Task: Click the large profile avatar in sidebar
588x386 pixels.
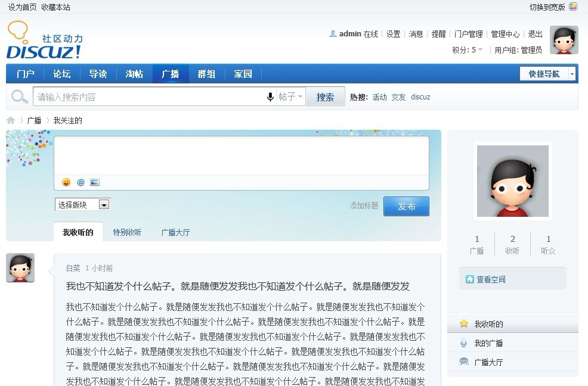Action: click(x=513, y=181)
